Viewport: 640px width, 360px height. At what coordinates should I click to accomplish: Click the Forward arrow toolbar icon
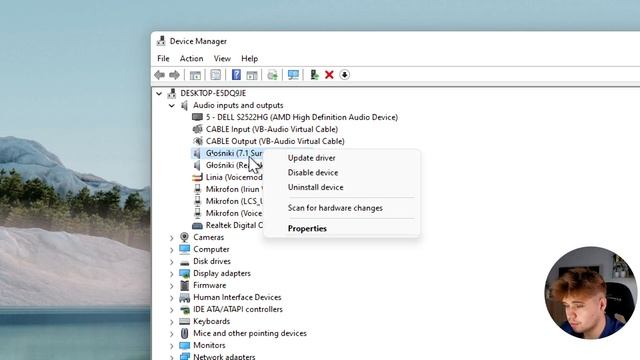pos(174,75)
